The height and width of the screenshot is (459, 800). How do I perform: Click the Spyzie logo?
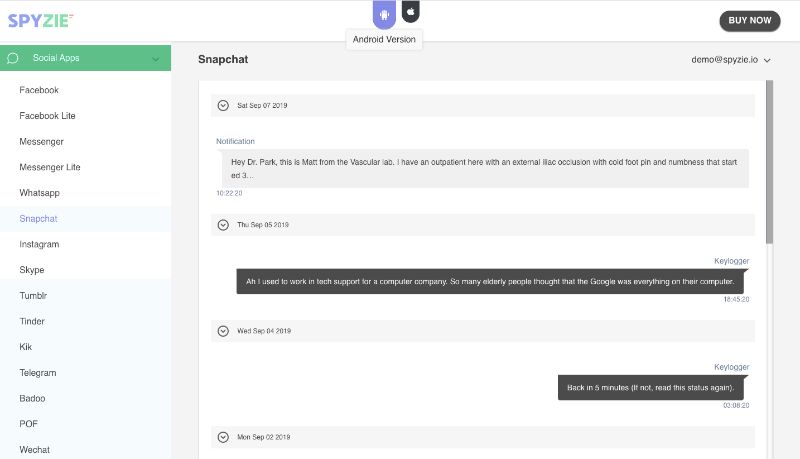pos(40,20)
